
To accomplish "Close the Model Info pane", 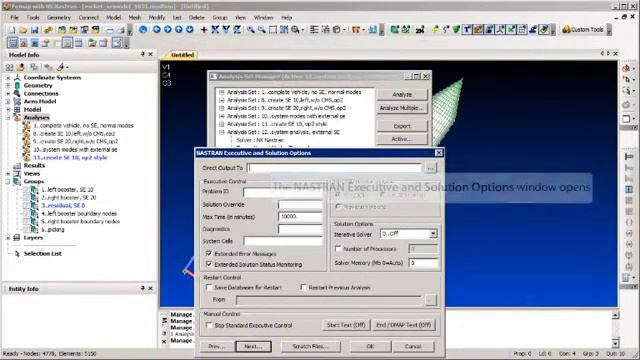I will point(151,54).
